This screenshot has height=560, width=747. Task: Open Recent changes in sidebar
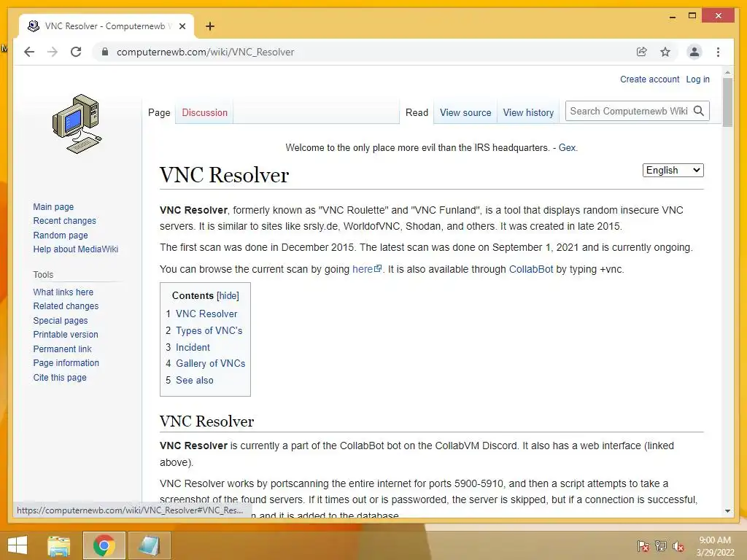point(64,221)
